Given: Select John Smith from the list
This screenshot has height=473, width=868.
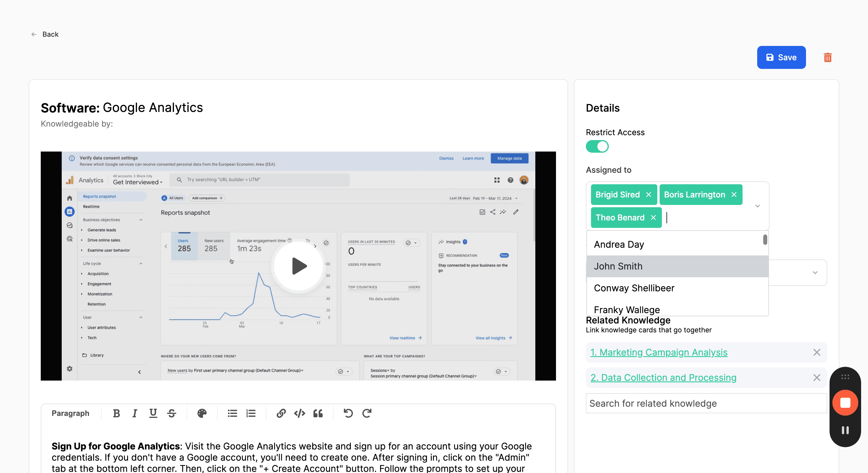Looking at the screenshot, I should click(677, 266).
